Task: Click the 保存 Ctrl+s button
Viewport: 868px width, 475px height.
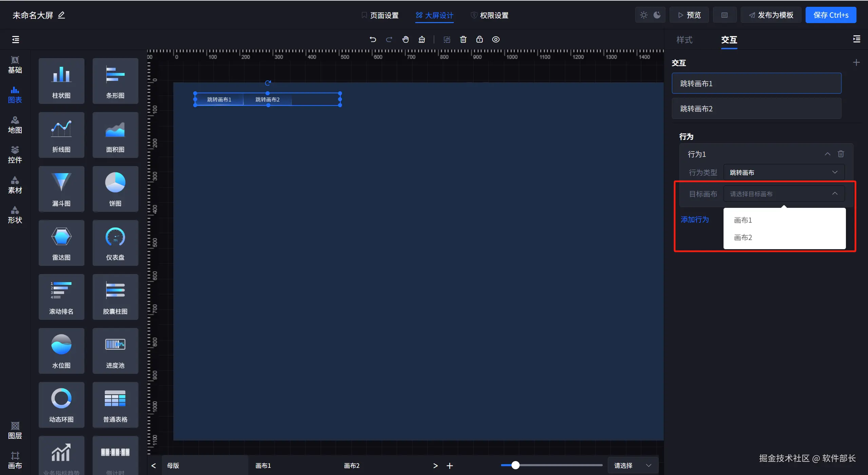Action: 830,15
